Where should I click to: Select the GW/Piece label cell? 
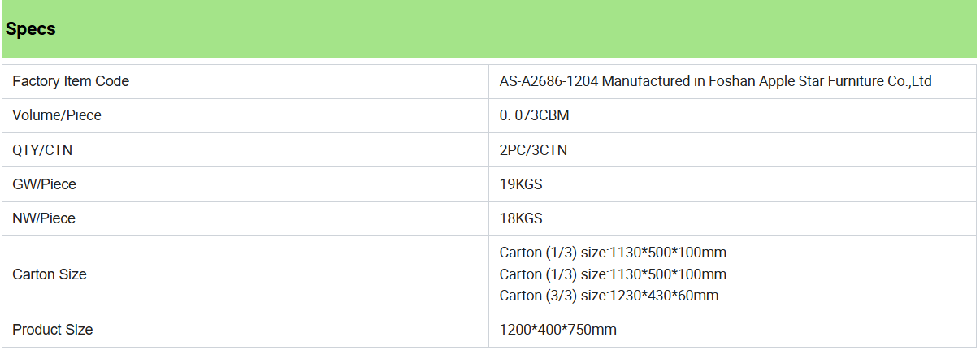click(x=245, y=184)
